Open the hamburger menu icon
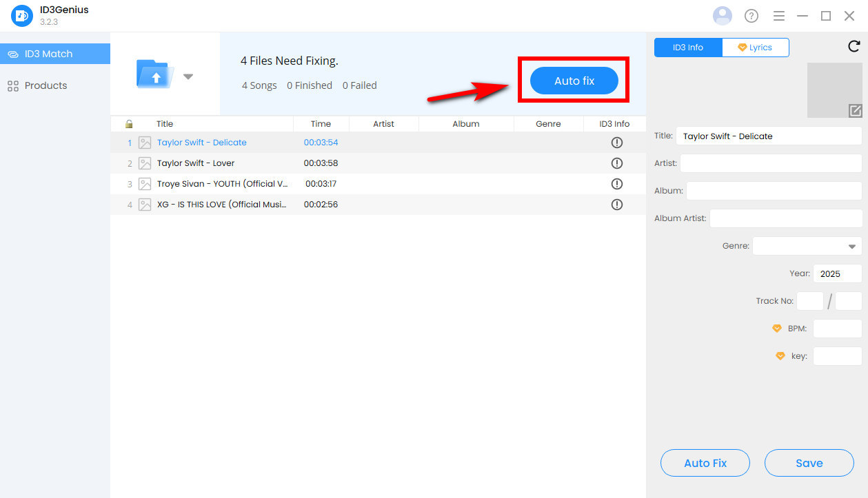 [779, 16]
